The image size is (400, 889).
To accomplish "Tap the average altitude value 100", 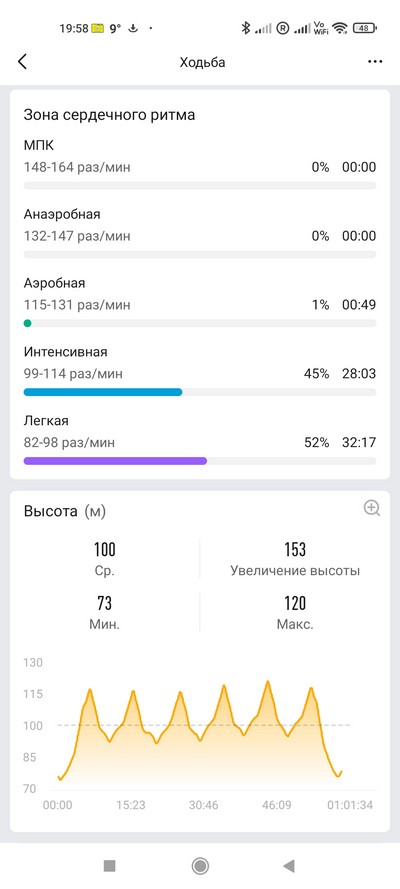I will coord(105,549).
